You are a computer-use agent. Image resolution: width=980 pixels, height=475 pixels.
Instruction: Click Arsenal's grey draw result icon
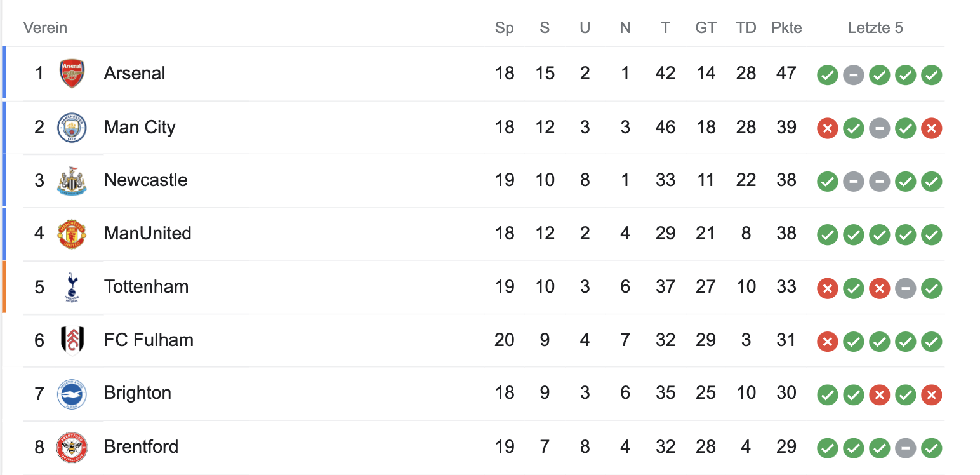(853, 76)
